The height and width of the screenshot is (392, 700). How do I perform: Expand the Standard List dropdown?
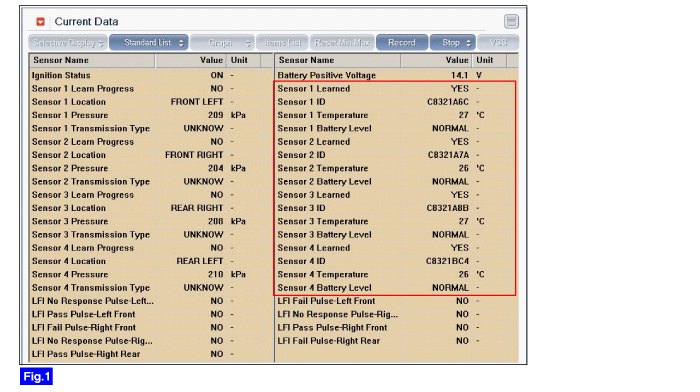point(149,43)
